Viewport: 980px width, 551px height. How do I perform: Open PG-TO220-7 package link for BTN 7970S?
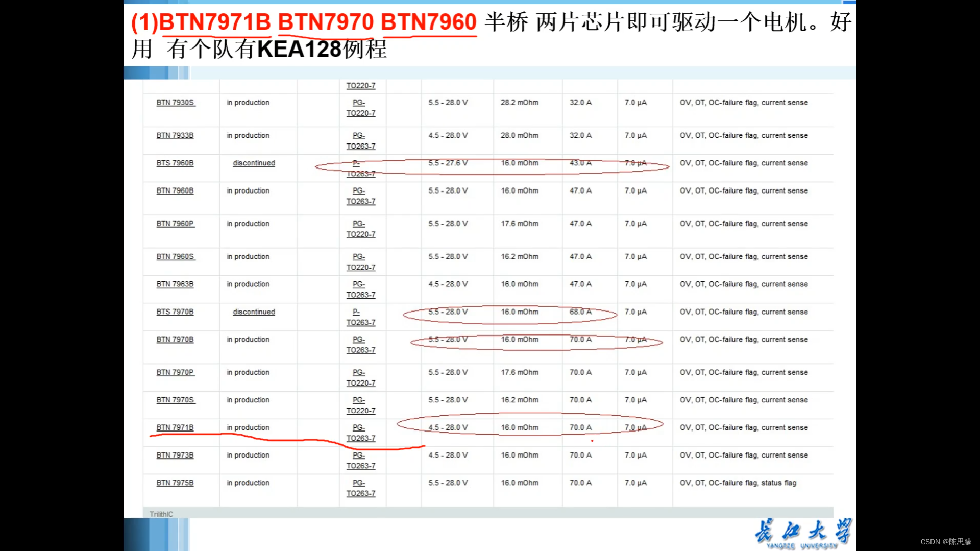[361, 405]
